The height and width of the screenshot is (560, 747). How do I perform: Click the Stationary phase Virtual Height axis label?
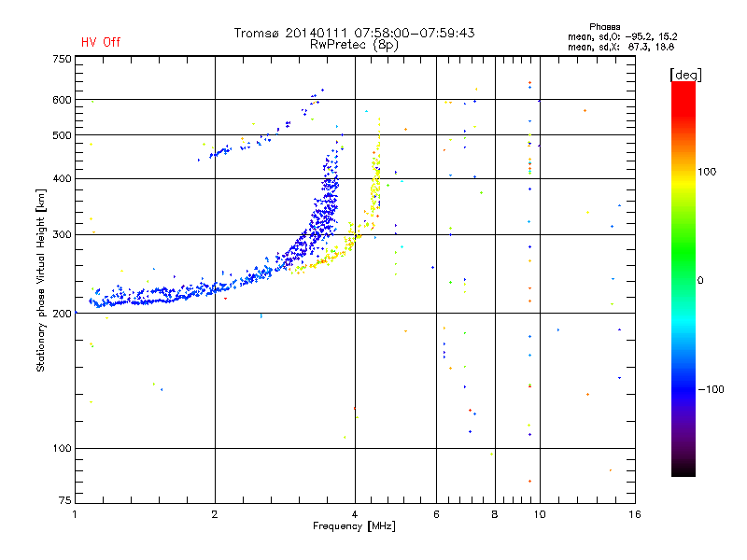coord(41,280)
